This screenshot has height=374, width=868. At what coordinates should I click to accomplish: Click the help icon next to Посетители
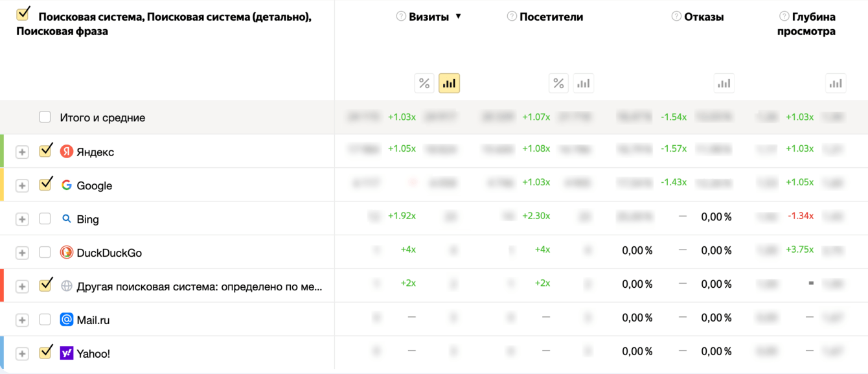(512, 17)
